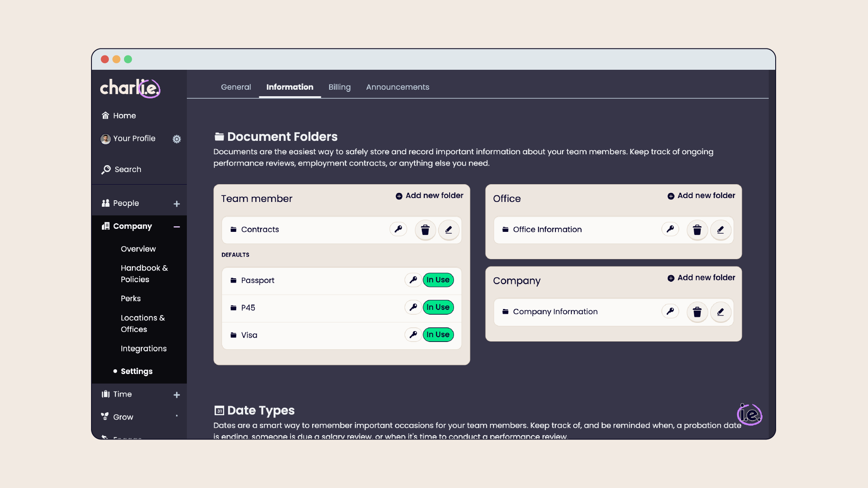Expand the People menu section
Viewport: 868px width, 488px height.
click(176, 204)
